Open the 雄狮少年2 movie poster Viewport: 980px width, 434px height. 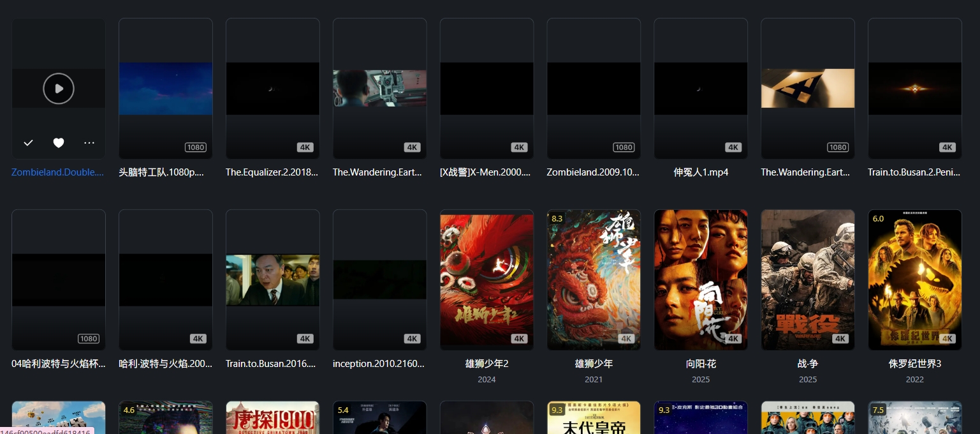[x=487, y=280]
